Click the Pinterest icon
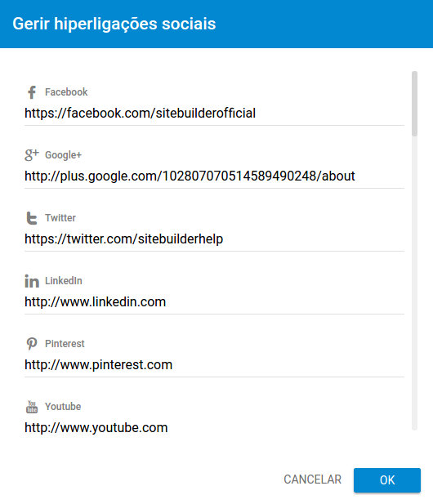Viewport: 433px width, 504px height. pyautogui.click(x=32, y=344)
